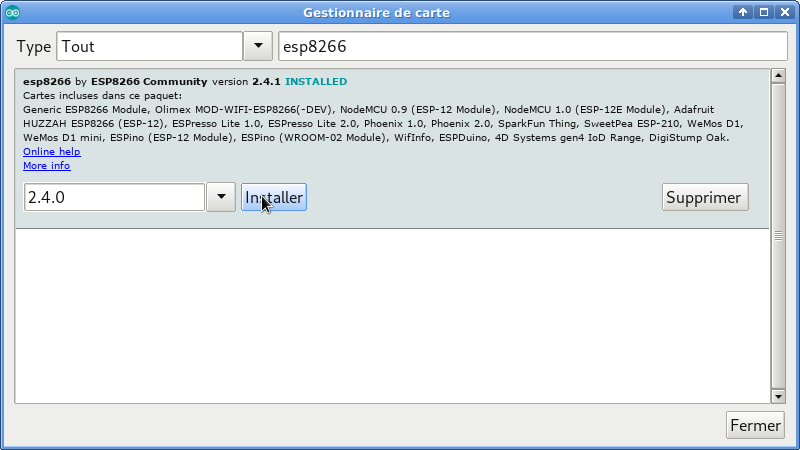Click the Fermer button

755,425
